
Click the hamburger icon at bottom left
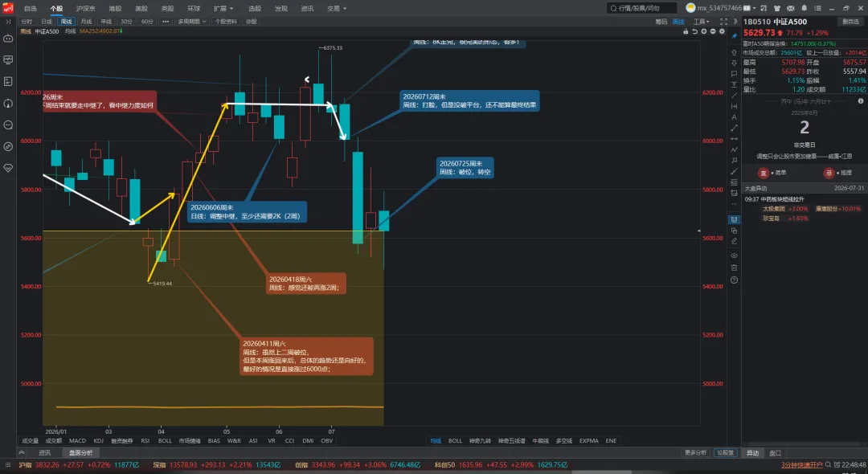(x=8, y=465)
